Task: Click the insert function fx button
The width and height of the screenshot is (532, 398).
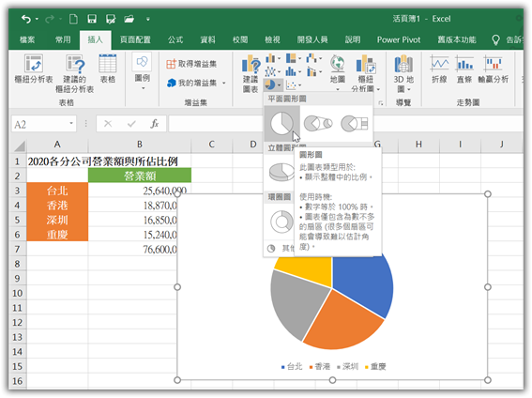Action: tap(155, 124)
